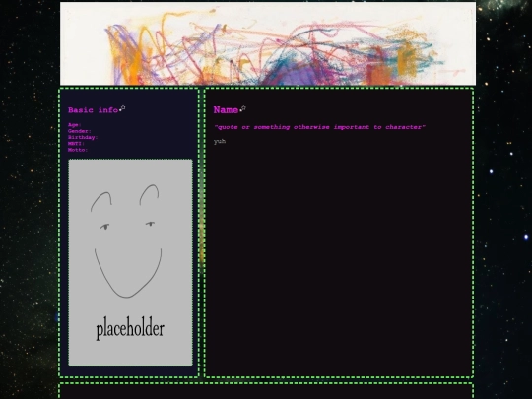Click the italic character quote line
The width and height of the screenshot is (532, 399).
click(319, 127)
